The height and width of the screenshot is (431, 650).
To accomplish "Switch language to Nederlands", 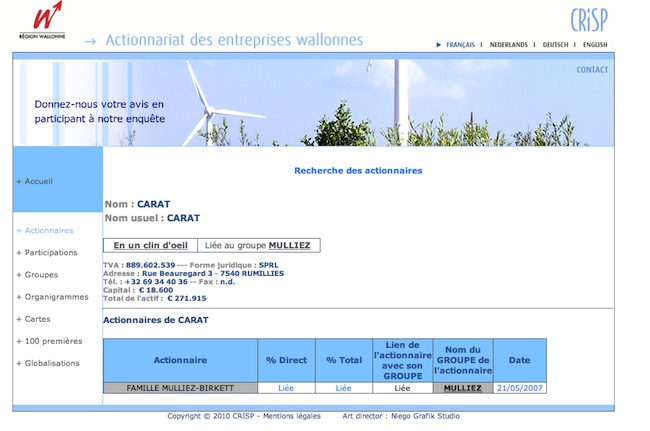I will (x=510, y=45).
